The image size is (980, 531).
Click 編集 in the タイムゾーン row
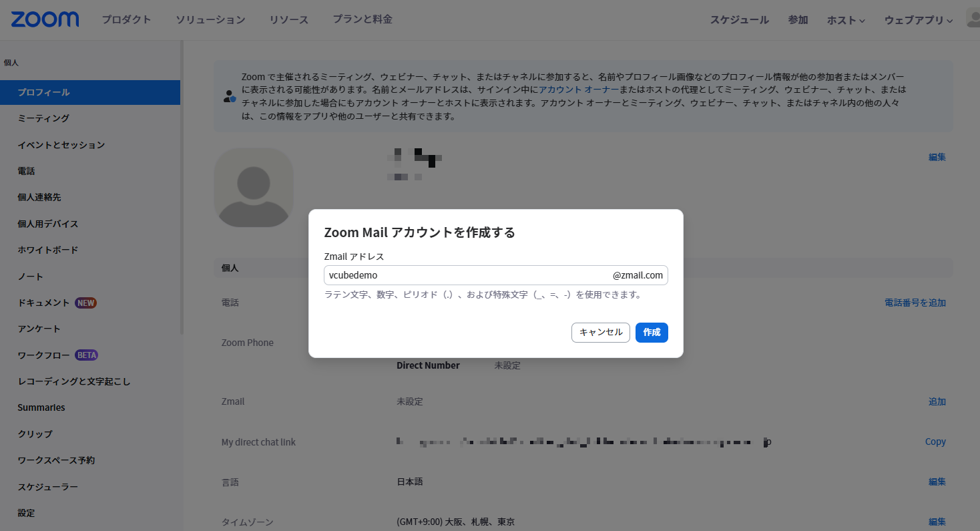click(x=937, y=522)
